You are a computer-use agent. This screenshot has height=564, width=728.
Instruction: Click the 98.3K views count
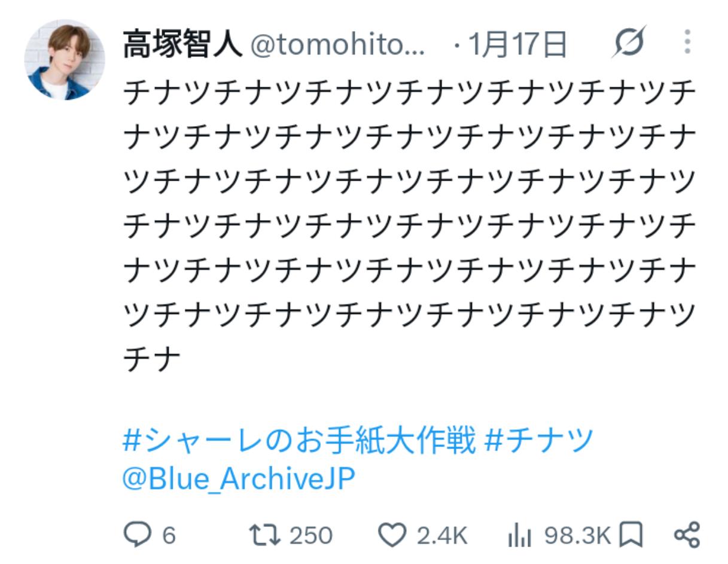(577, 535)
